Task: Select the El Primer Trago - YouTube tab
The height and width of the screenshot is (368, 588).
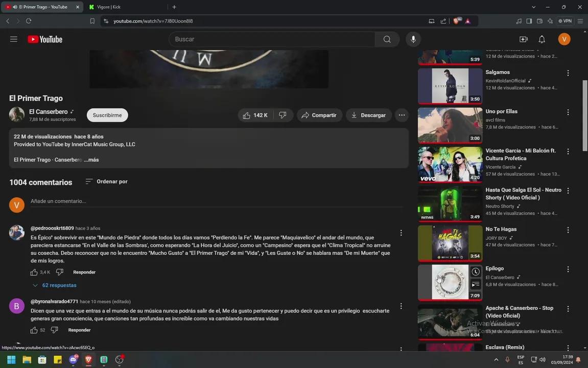Action: (42, 7)
